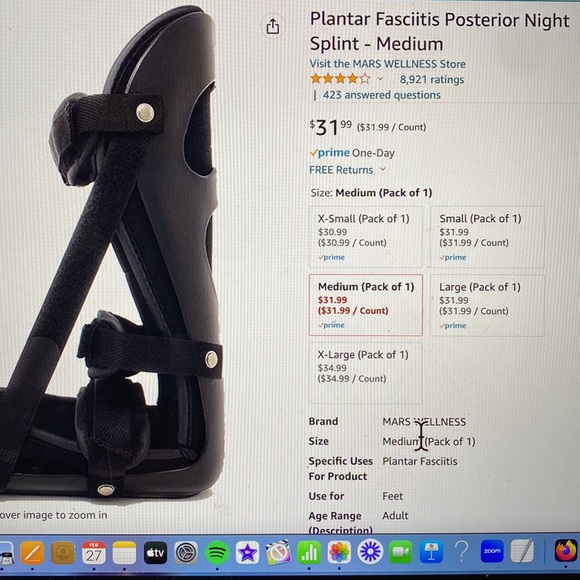Image resolution: width=580 pixels, height=580 pixels.
Task: Select the Small (Pack of 1) size option
Action: [487, 237]
